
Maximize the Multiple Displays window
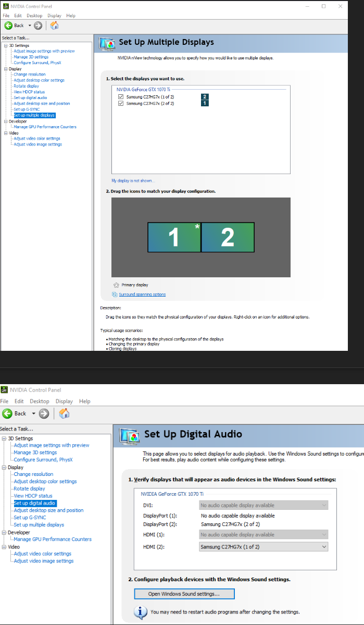(x=323, y=6)
